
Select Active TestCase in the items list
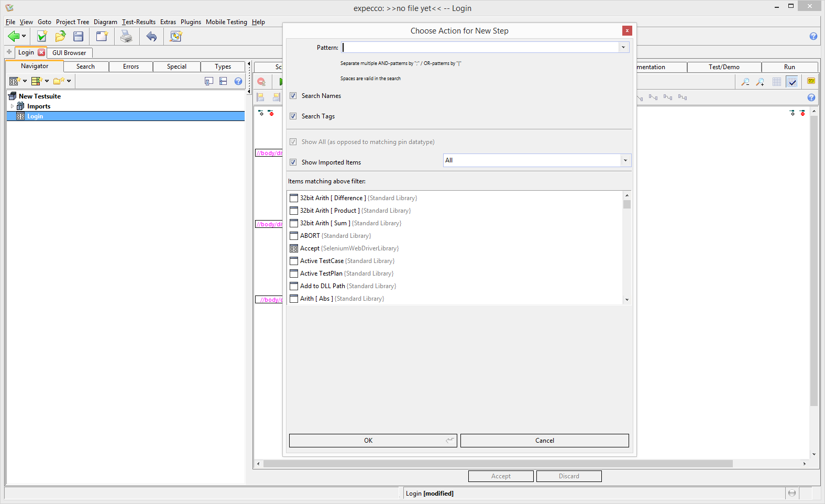point(322,261)
